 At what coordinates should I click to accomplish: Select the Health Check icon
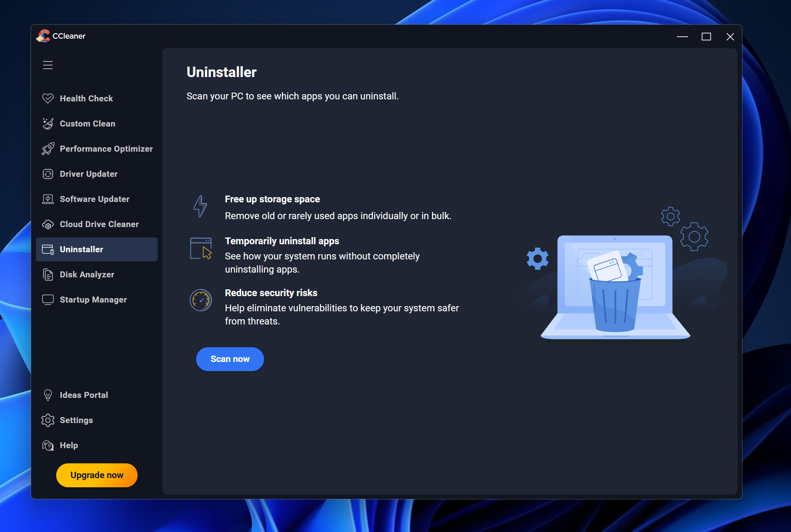click(x=48, y=98)
